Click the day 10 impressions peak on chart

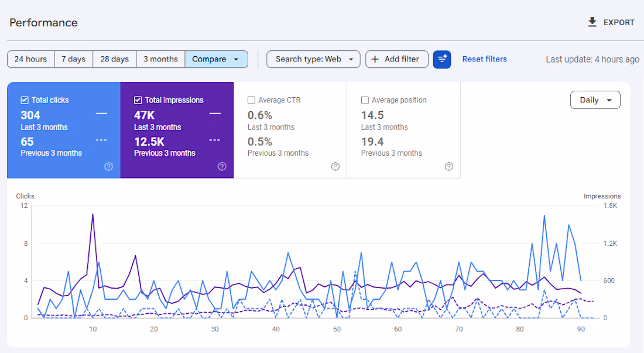click(93, 214)
